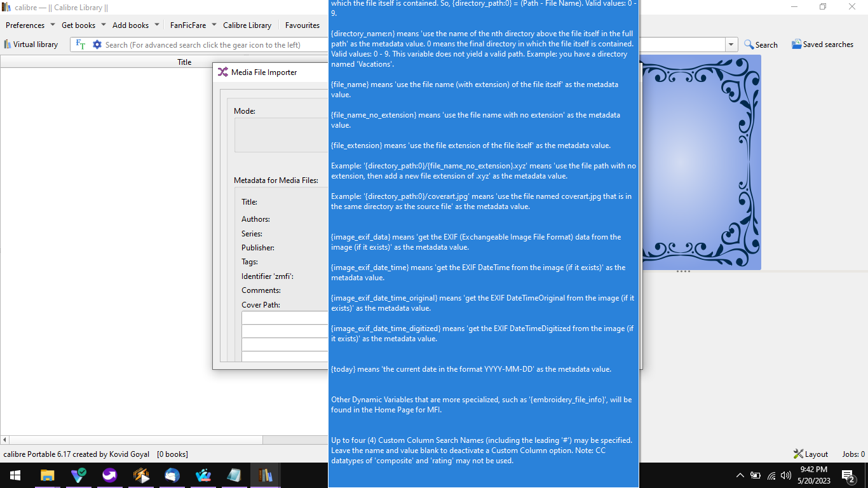Click the orange lightning play taskbar icon
868x488 pixels.
point(141,475)
